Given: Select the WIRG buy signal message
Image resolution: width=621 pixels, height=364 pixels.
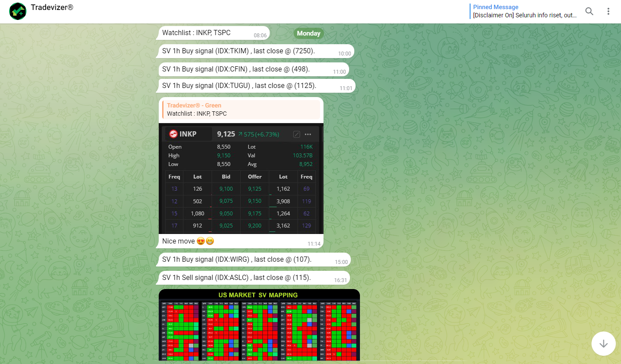Looking at the screenshot, I should [237, 260].
